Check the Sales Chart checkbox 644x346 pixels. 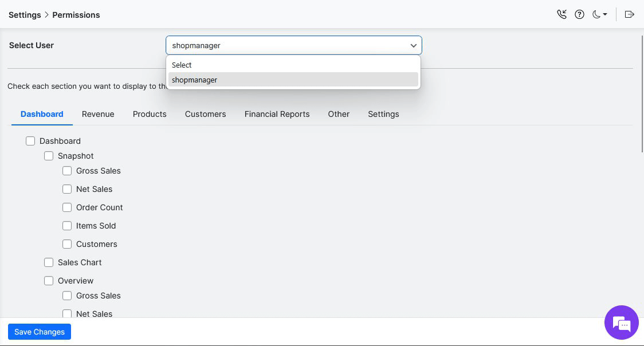[49, 262]
